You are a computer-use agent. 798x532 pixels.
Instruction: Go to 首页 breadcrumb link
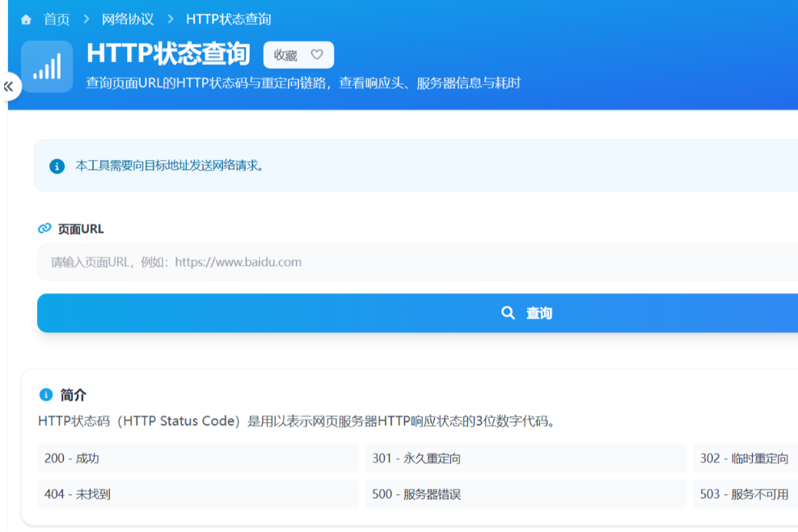(57, 19)
